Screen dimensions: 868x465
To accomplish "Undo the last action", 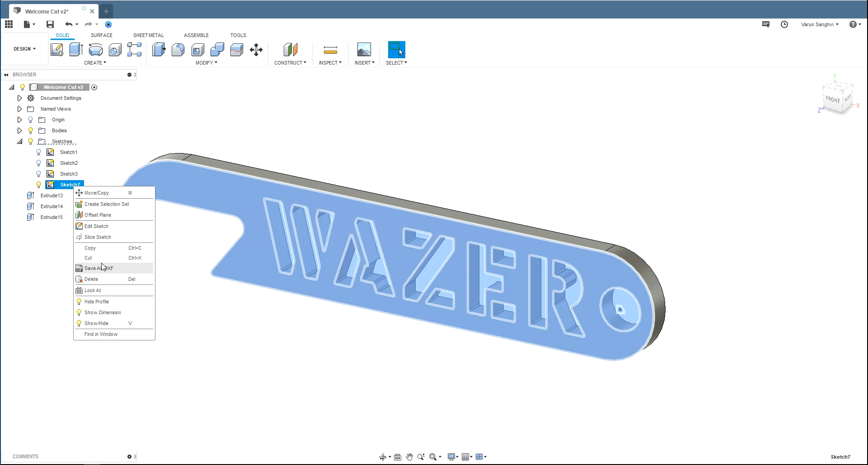I will (69, 24).
